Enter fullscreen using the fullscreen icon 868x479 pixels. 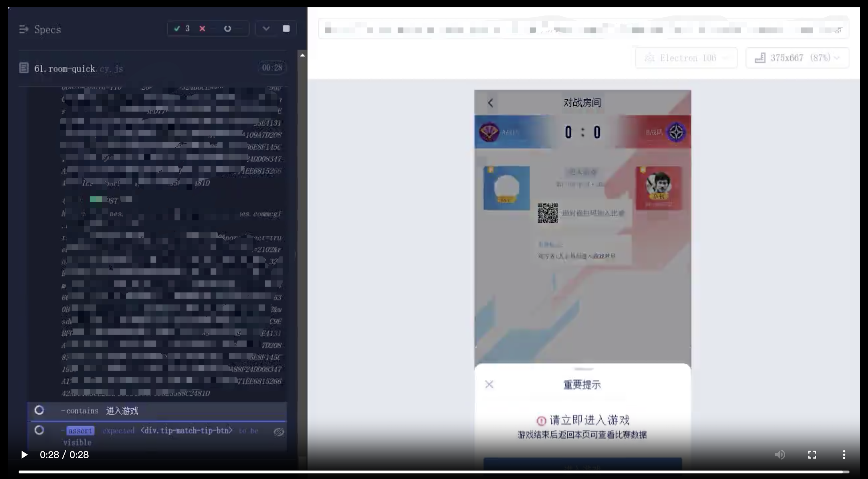click(812, 454)
